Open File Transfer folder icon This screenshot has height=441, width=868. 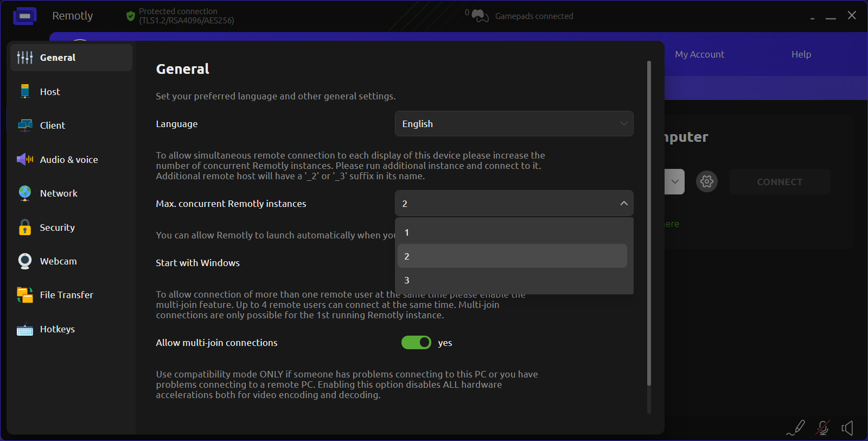click(x=25, y=295)
